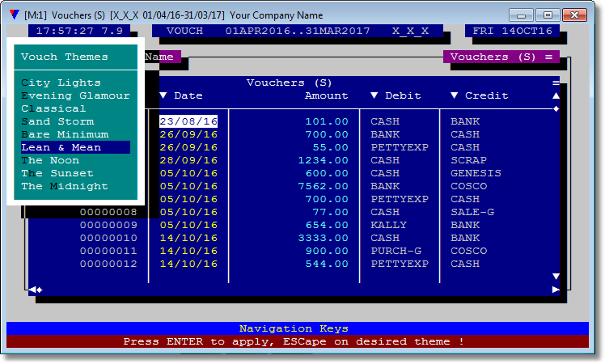The image size is (605, 364).
Task: Choose the Bare Minimum theme
Action: 76,134
